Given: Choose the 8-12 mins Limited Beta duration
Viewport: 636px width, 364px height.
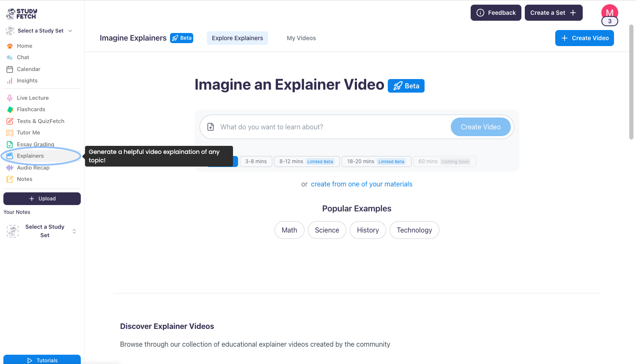Looking at the screenshot, I should pos(307,161).
